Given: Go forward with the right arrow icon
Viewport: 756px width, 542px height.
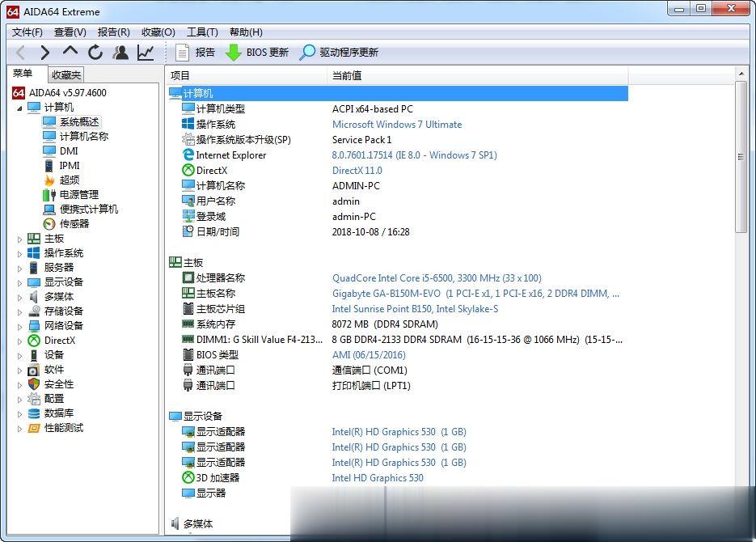Looking at the screenshot, I should (44, 52).
